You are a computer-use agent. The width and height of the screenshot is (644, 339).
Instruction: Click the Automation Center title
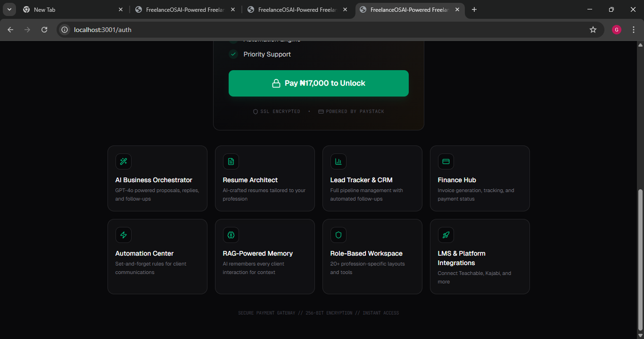(145, 253)
